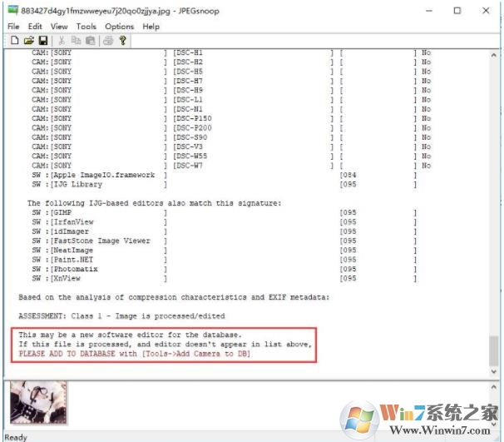Open the Edit menu
Image resolution: width=504 pixels, height=442 pixels.
35,27
